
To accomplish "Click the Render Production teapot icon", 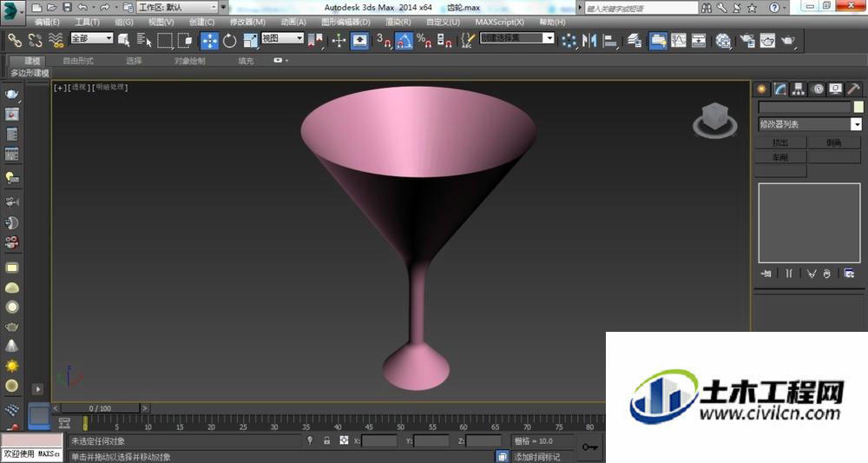I will point(788,41).
